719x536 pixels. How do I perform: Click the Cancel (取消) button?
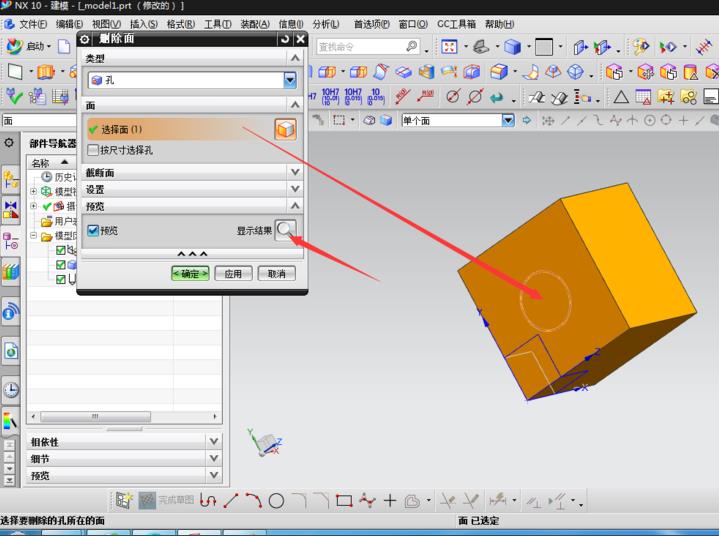276,273
